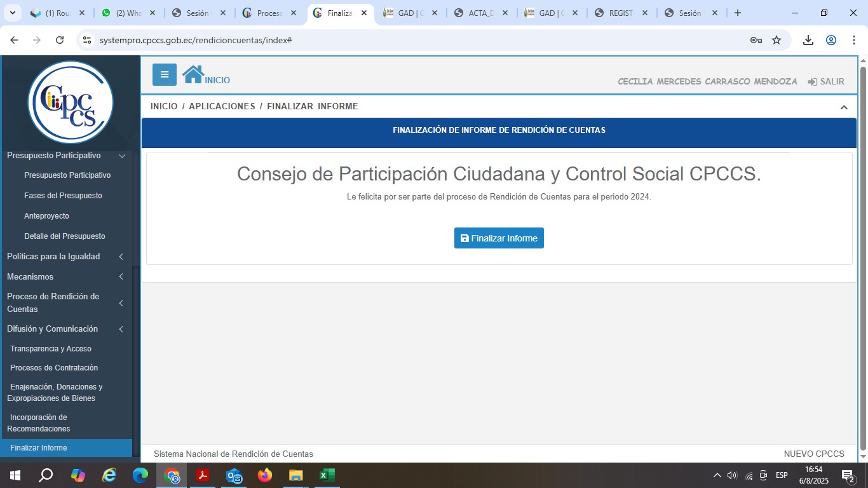Viewport: 868px width, 488px height.
Task: Switch to the ACTA_D browser tab
Action: point(480,13)
